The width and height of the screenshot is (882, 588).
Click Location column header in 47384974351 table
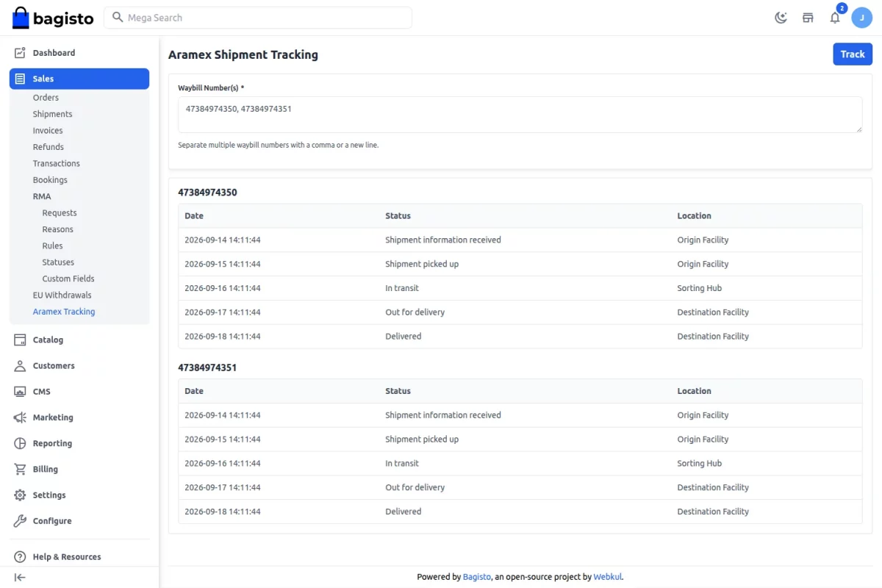click(x=694, y=391)
